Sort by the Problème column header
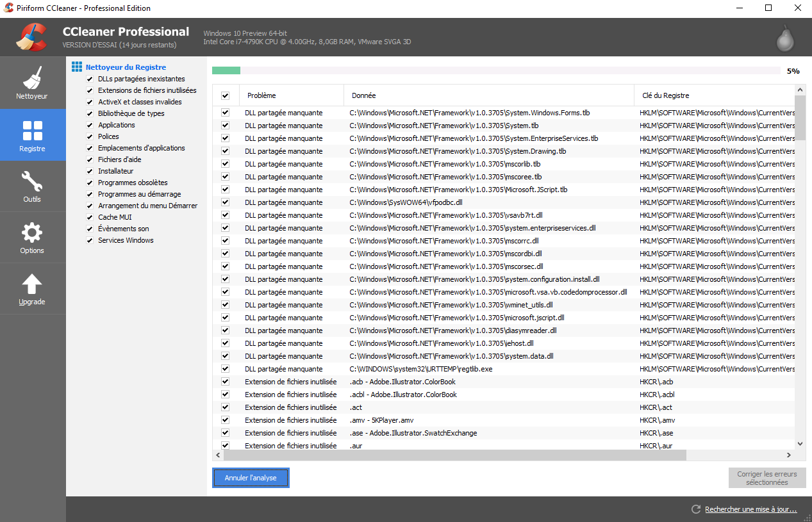The width and height of the screenshot is (812, 522). pyautogui.click(x=292, y=95)
